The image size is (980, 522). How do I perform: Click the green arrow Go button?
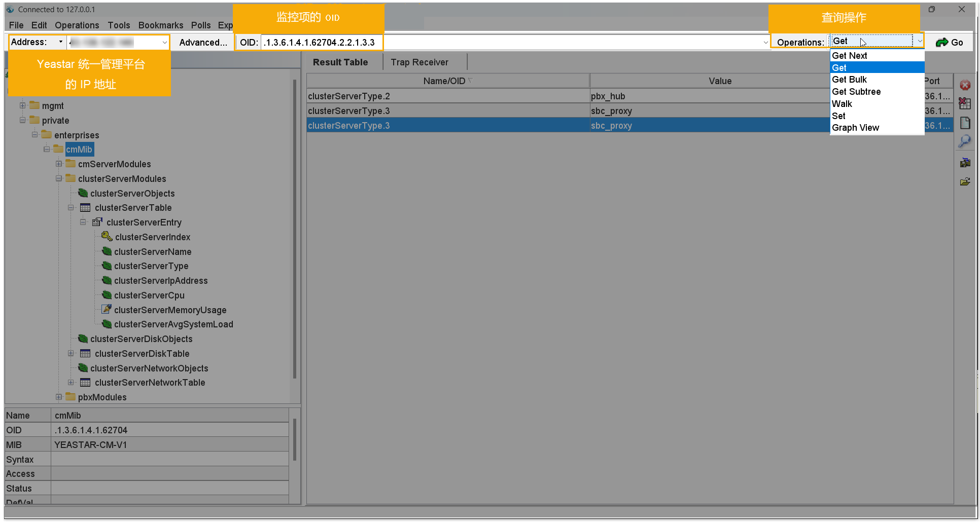coord(949,43)
